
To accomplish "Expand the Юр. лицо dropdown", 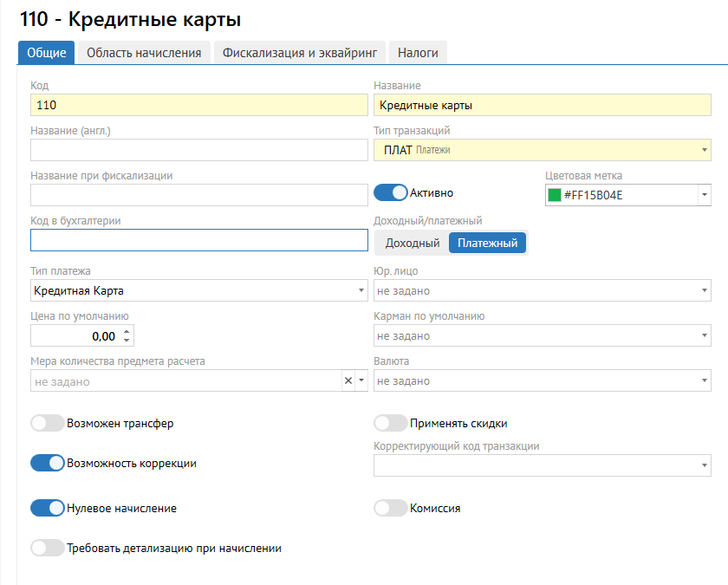I will 542,291.
